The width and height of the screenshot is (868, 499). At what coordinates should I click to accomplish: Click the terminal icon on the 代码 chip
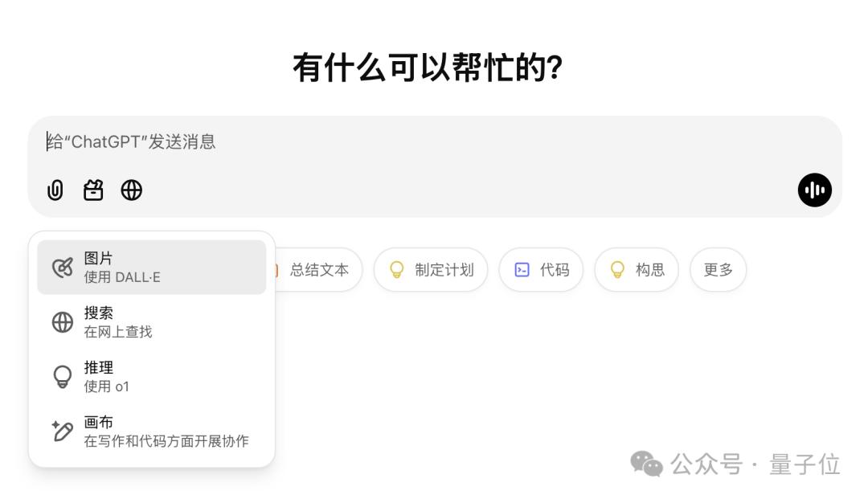coord(522,270)
